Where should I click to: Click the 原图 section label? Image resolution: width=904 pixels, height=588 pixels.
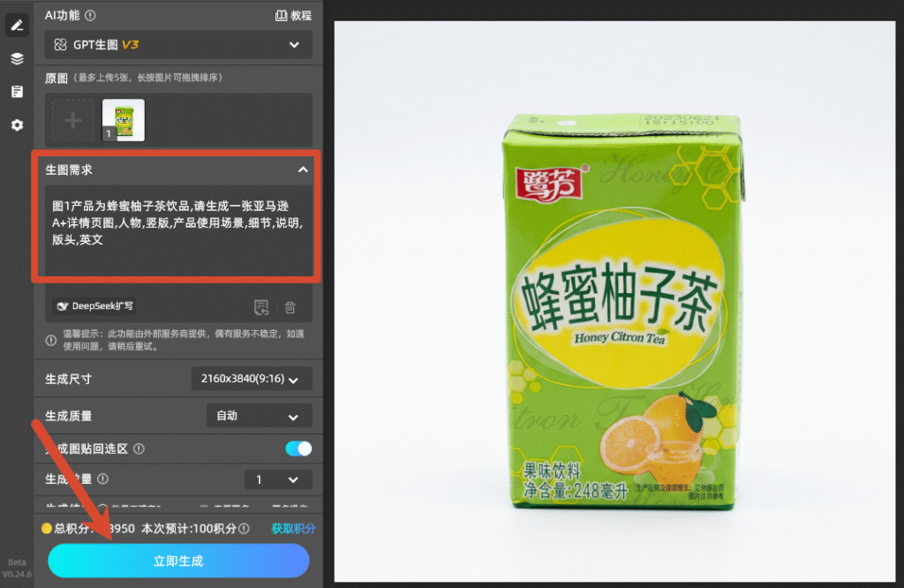point(56,78)
